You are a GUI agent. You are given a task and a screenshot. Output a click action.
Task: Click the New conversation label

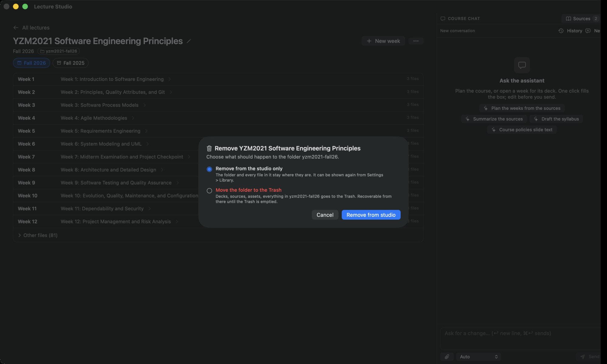click(x=457, y=31)
